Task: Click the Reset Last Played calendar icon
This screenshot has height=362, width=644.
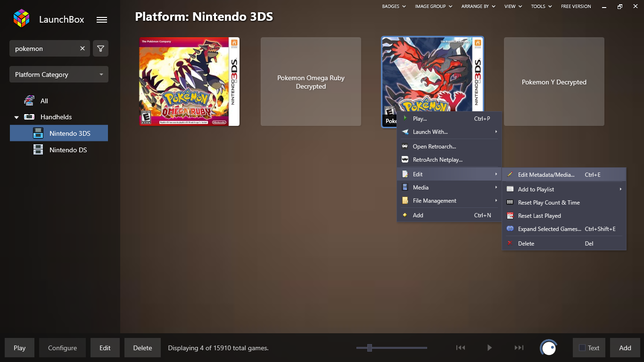Action: click(510, 215)
